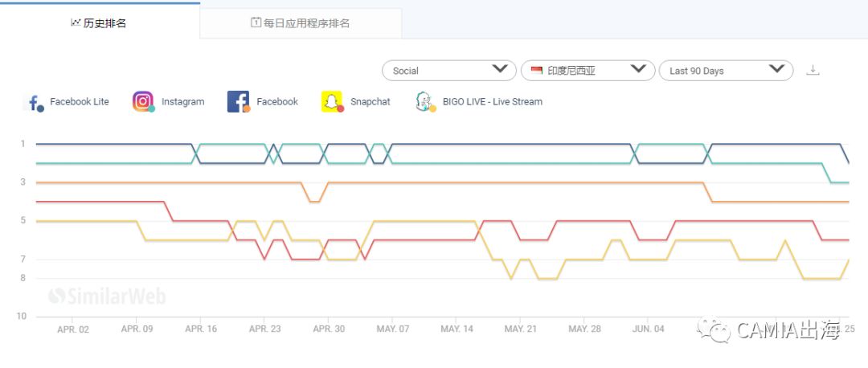Switch to the 历史排名 tab
Screen dimensions: 868x368
click(99, 23)
